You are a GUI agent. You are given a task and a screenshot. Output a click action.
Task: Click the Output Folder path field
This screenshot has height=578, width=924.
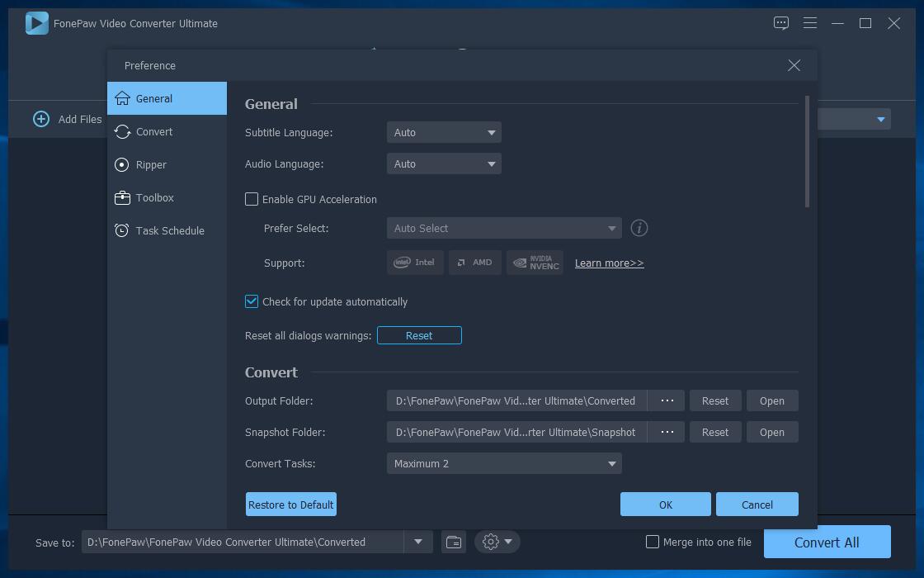[516, 400]
